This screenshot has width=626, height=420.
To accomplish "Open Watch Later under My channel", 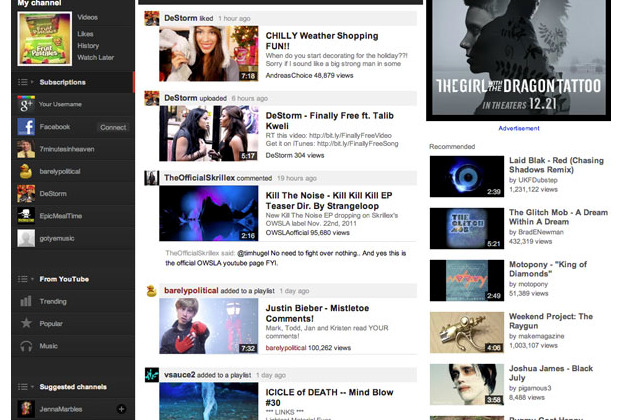I will pos(95,57).
